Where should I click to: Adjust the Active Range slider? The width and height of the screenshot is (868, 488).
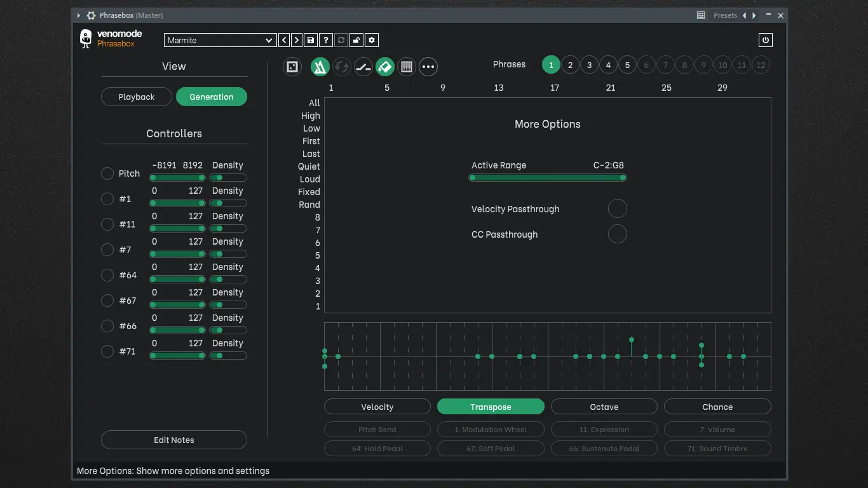tap(548, 178)
